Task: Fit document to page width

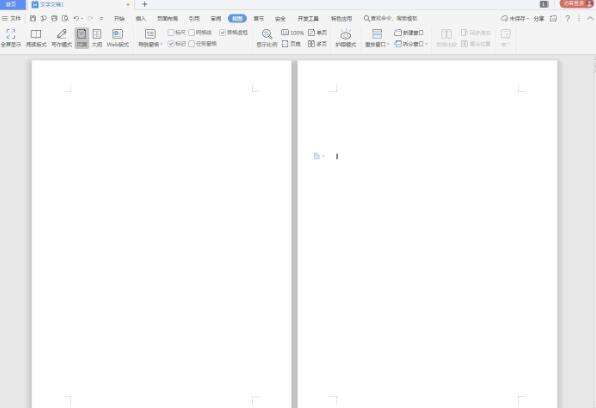Action: [292, 44]
